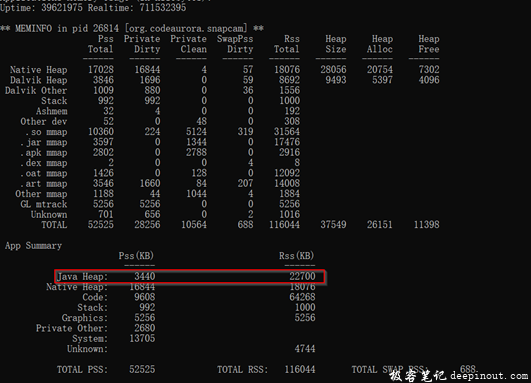Click the Native Heap row label
531x383 pixels.
(x=38, y=70)
